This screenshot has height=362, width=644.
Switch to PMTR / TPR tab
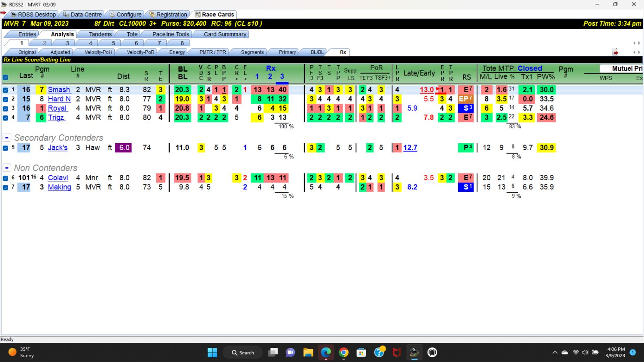[213, 52]
